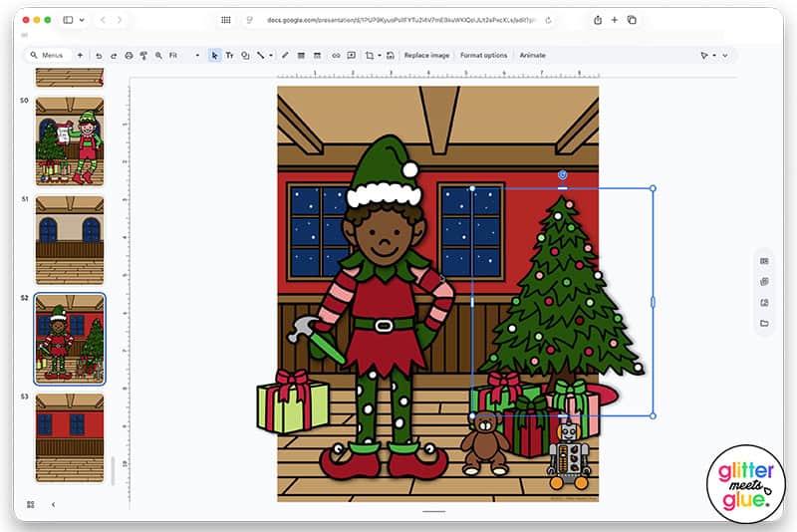Open Safari Start Page grid icon
The width and height of the screenshot is (797, 532).
[x=226, y=20]
